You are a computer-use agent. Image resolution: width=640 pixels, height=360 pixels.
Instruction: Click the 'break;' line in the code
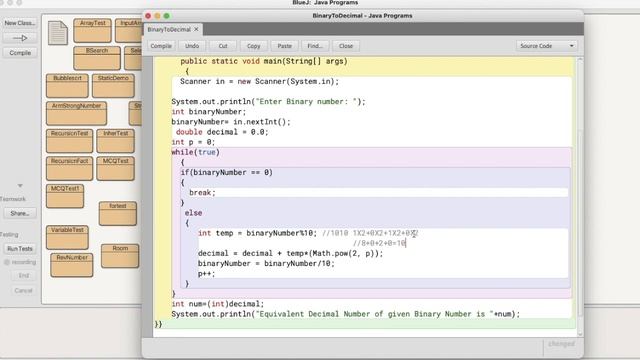point(202,193)
